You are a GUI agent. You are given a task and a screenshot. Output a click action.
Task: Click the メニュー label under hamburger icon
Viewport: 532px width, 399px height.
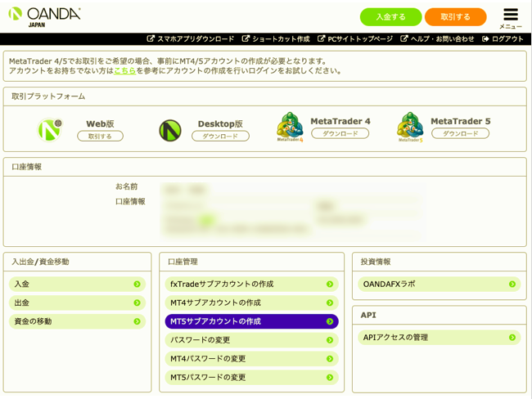[511, 26]
